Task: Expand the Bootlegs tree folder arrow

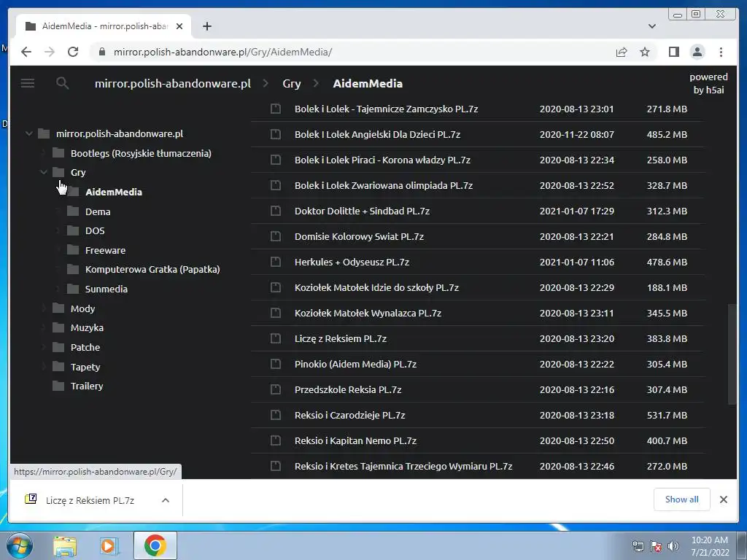Action: [x=44, y=153]
